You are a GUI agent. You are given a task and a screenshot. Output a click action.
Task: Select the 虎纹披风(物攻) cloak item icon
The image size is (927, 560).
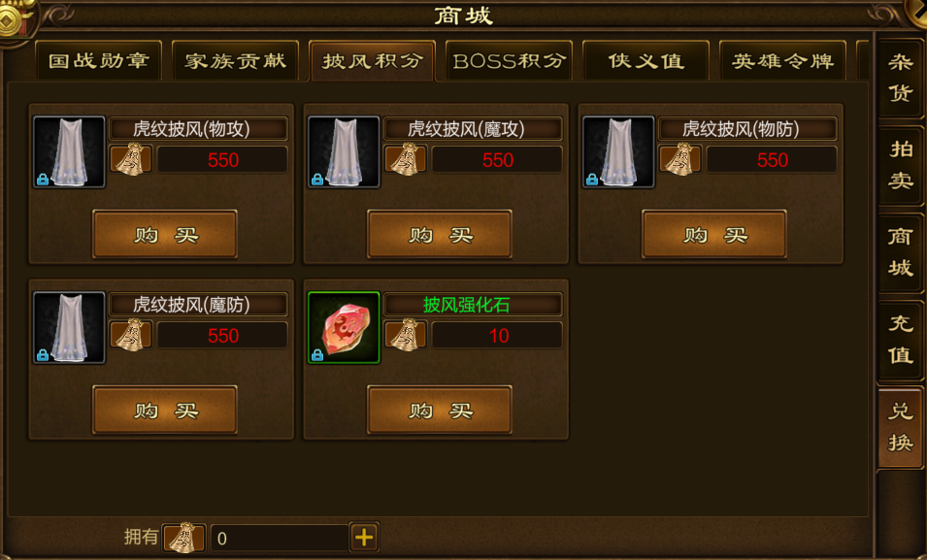(x=69, y=152)
